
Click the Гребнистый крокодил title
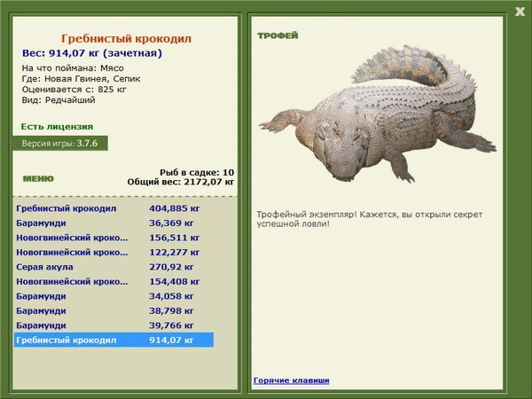(x=126, y=38)
